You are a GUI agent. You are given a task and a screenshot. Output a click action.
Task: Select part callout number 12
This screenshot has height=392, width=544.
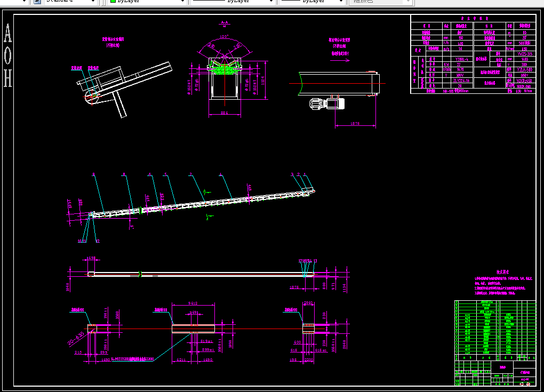point(98,241)
